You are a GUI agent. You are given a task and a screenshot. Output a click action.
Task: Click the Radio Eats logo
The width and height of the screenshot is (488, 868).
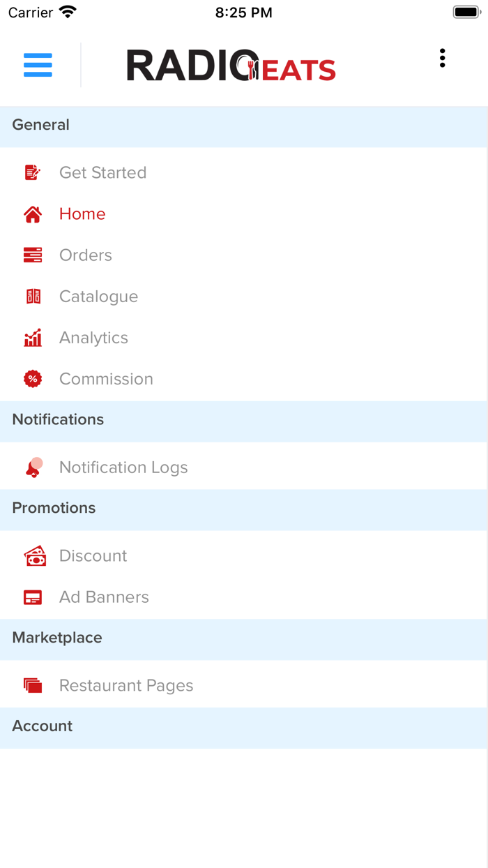click(x=231, y=66)
